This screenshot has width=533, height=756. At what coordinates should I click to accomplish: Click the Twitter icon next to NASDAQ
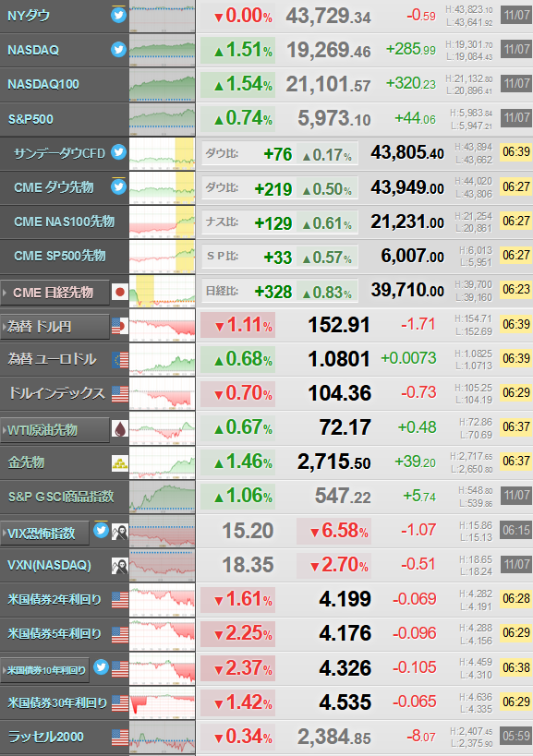point(118,49)
